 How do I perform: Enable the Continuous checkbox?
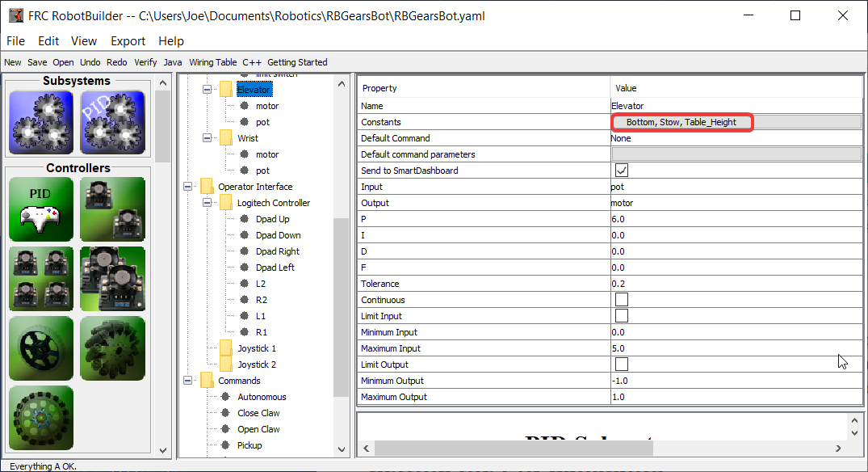click(622, 300)
